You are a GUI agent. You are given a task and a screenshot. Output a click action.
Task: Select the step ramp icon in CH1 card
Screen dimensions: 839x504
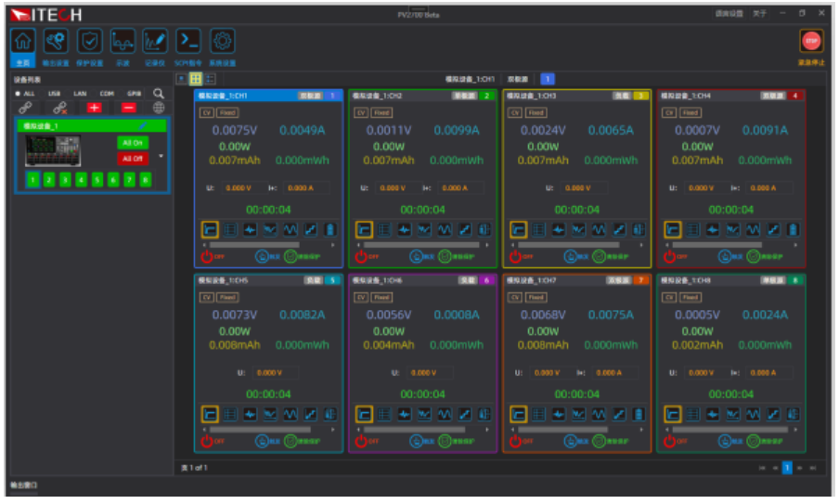click(310, 229)
